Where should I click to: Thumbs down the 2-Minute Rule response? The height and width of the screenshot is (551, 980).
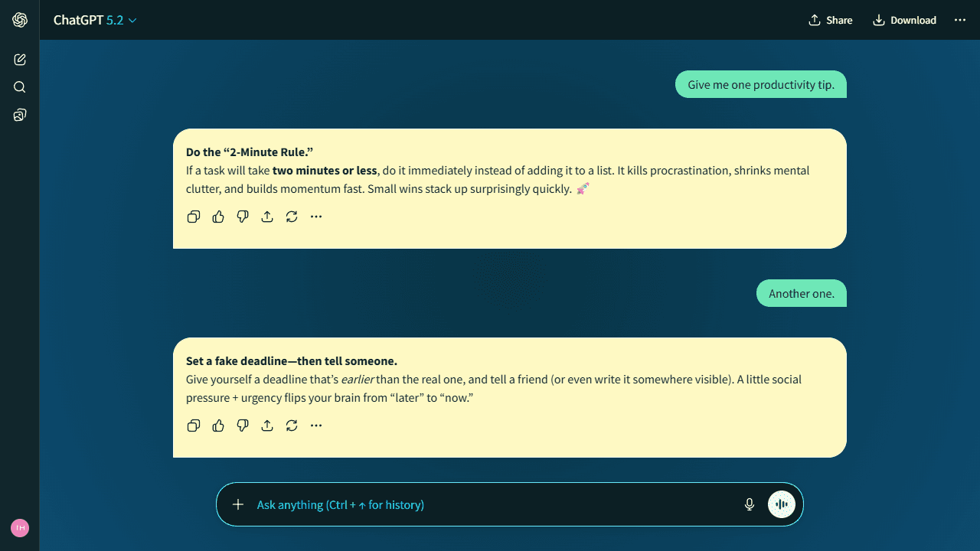pos(243,217)
